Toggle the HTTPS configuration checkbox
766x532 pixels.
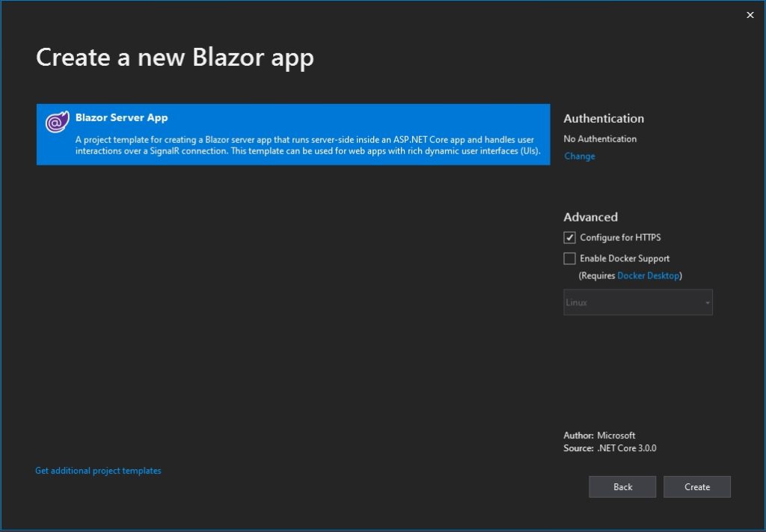pyautogui.click(x=569, y=237)
